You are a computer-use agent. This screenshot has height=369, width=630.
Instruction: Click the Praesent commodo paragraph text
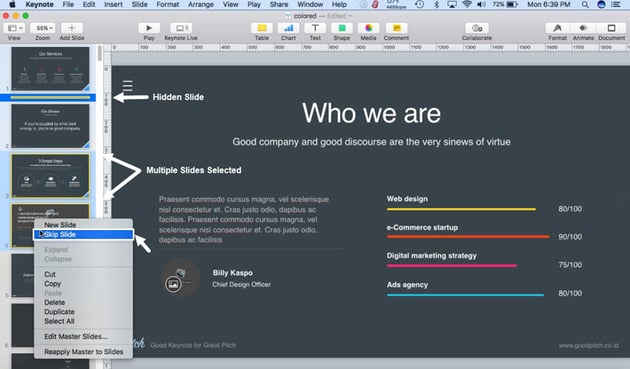[x=244, y=219]
